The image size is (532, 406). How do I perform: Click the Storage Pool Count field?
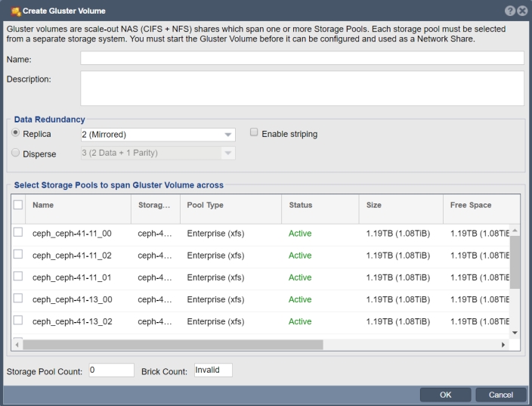[112, 370]
